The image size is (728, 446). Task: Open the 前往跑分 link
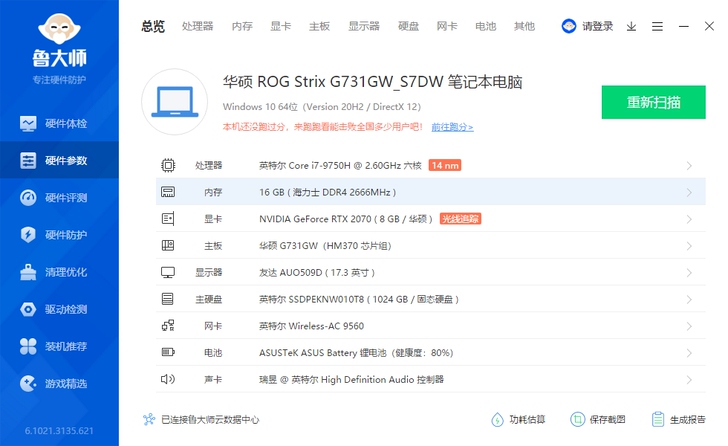click(452, 127)
